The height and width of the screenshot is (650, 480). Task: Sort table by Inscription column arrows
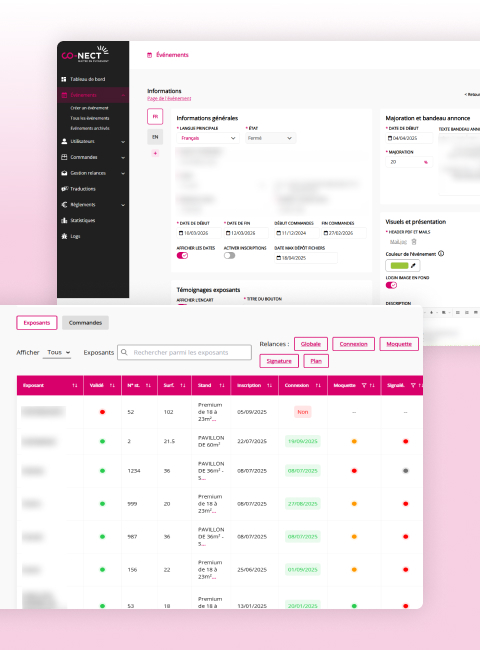pyautogui.click(x=269, y=386)
